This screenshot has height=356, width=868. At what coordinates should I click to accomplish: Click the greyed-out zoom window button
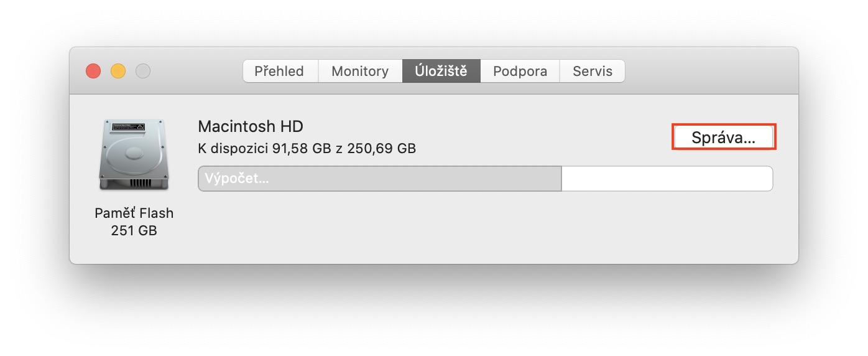pyautogui.click(x=143, y=71)
